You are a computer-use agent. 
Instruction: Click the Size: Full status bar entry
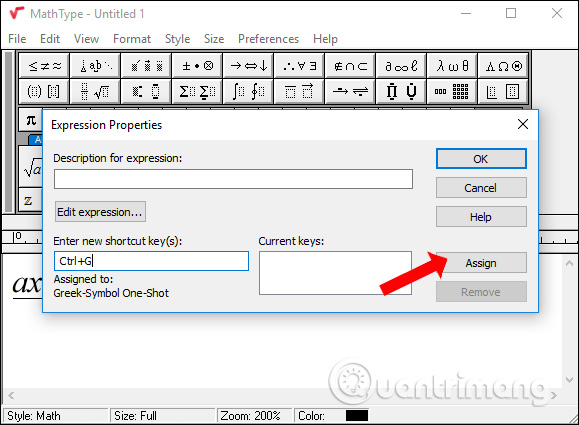point(162,416)
